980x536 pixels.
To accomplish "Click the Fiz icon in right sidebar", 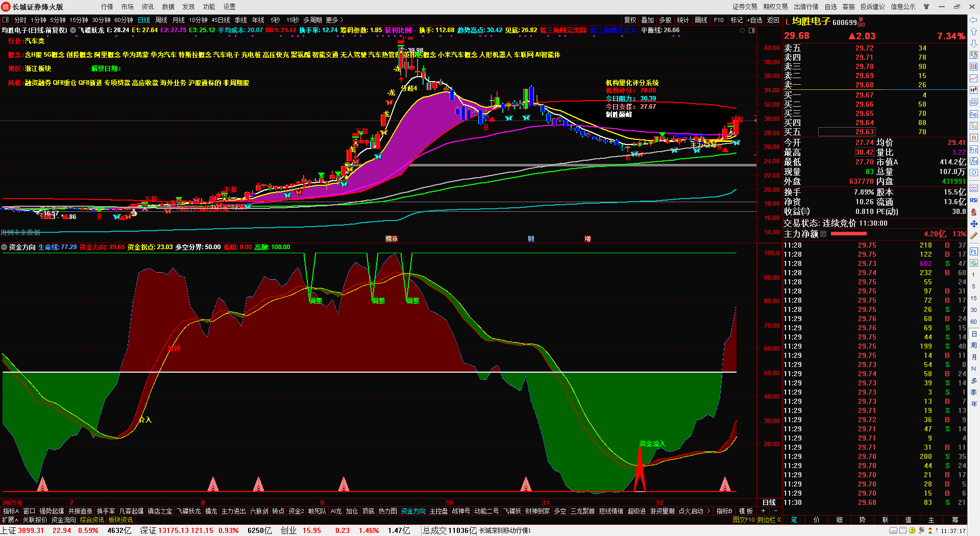I will point(973,150).
